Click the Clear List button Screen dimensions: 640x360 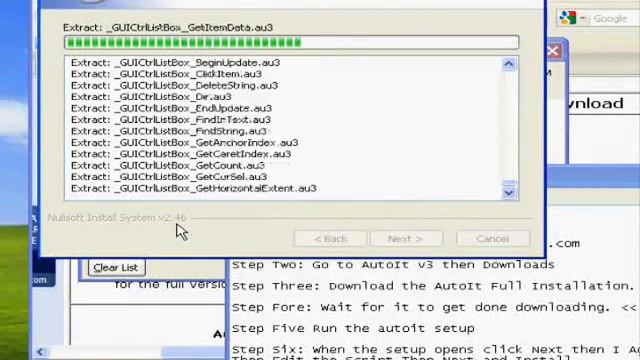116,268
